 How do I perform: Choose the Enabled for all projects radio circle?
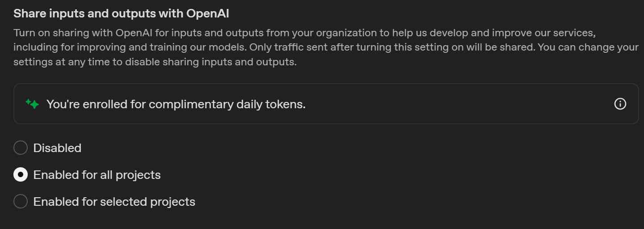point(21,174)
